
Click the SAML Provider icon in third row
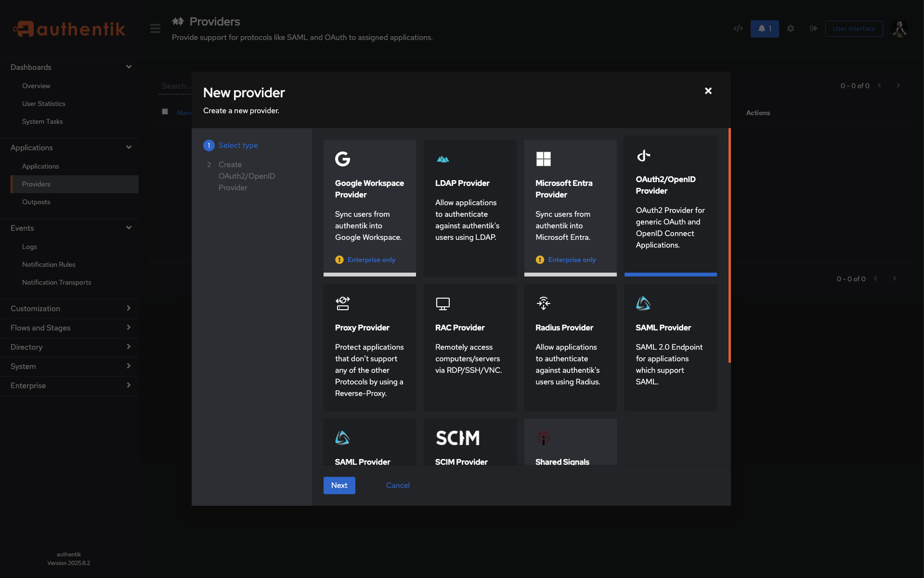coord(342,437)
